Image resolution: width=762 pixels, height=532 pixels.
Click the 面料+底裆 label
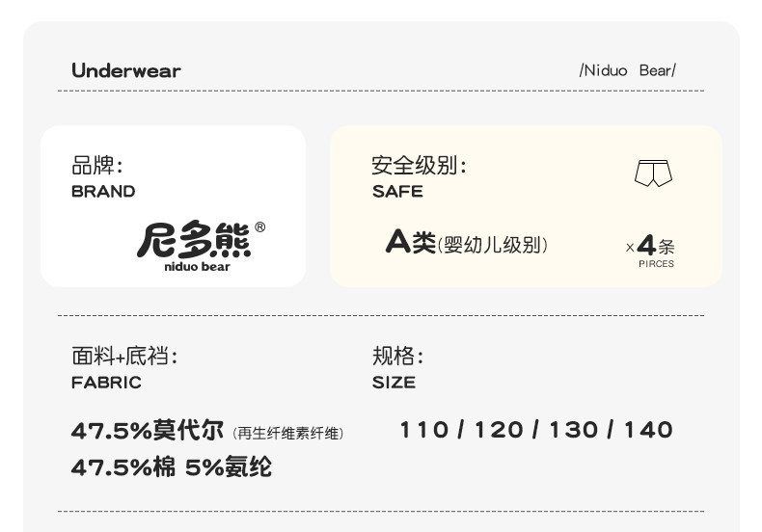point(124,356)
